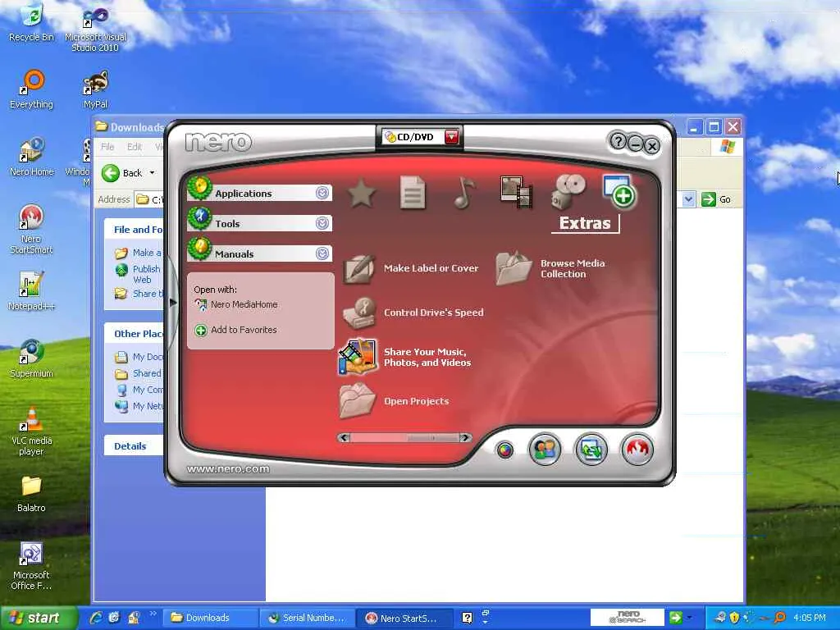This screenshot has width=840, height=630.
Task: Click the Make Label or Cover icon
Action: coord(359,268)
